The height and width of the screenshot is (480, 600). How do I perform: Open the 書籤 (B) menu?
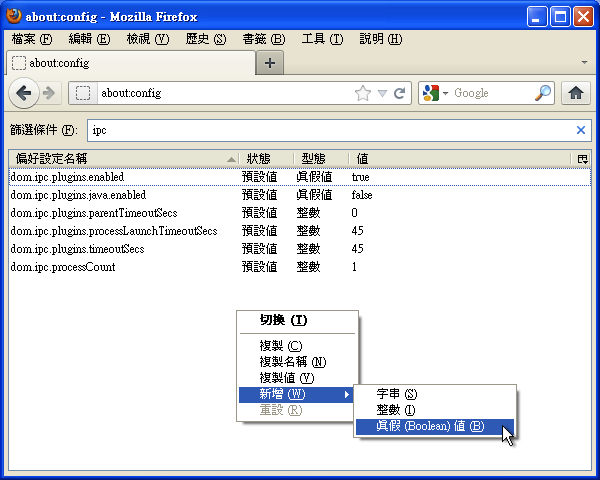click(x=264, y=39)
